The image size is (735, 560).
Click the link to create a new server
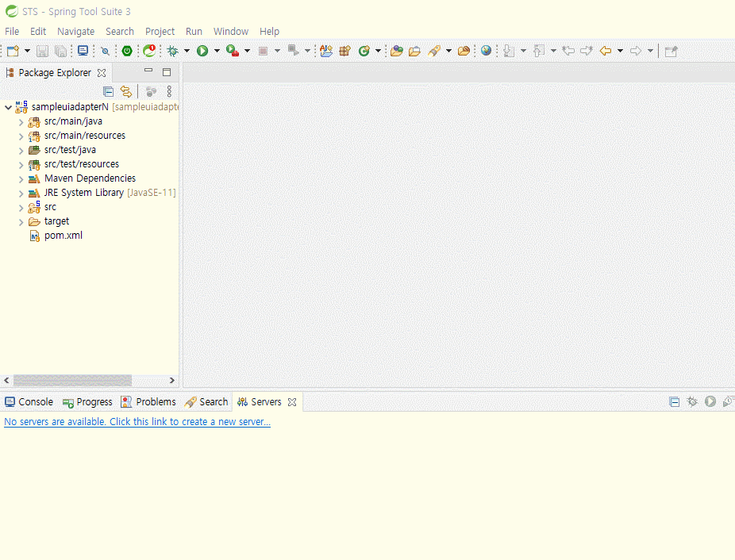pos(137,421)
